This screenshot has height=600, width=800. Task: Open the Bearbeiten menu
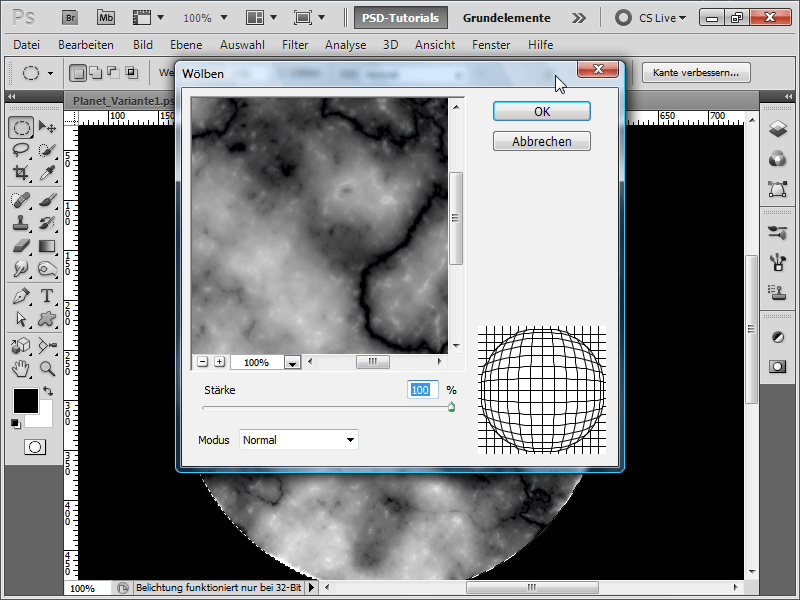(86, 45)
